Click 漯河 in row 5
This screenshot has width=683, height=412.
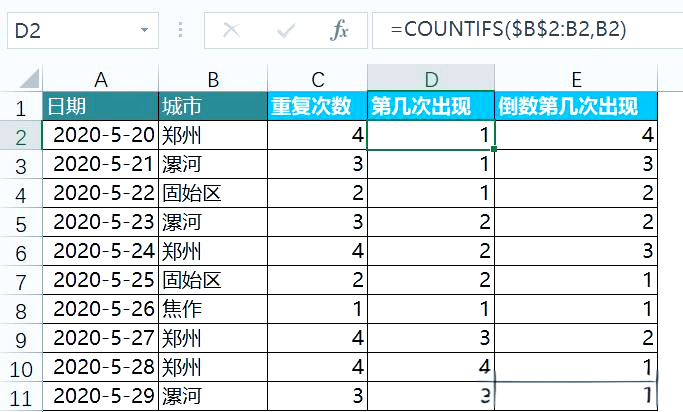[213, 222]
